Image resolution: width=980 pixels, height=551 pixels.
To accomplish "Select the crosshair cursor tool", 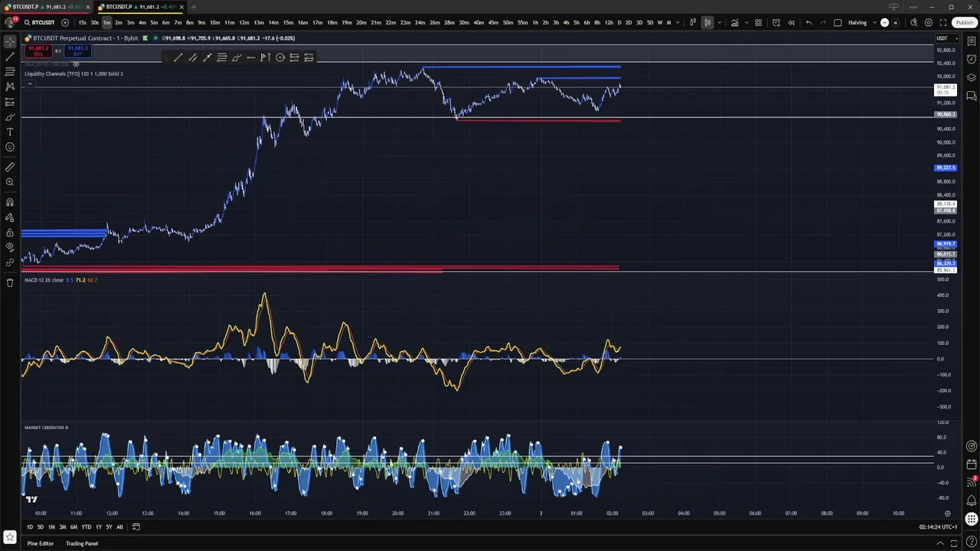I will coord(10,42).
